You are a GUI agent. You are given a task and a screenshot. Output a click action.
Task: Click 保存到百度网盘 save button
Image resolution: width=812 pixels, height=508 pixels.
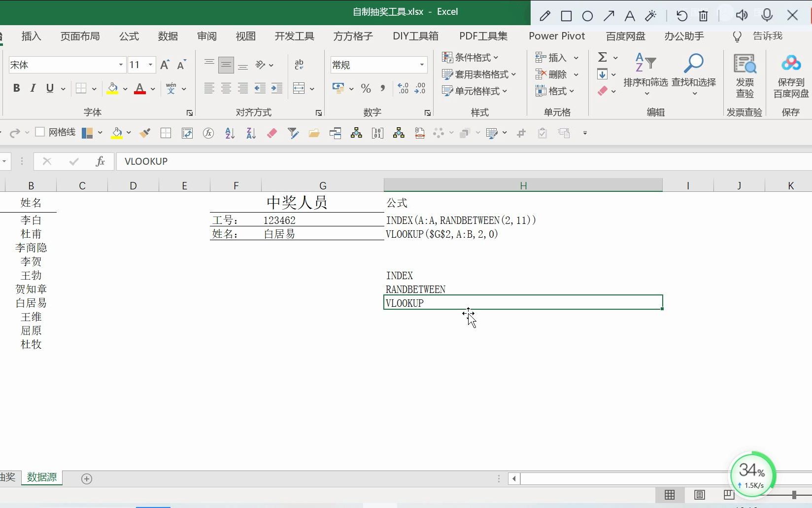[x=791, y=75]
